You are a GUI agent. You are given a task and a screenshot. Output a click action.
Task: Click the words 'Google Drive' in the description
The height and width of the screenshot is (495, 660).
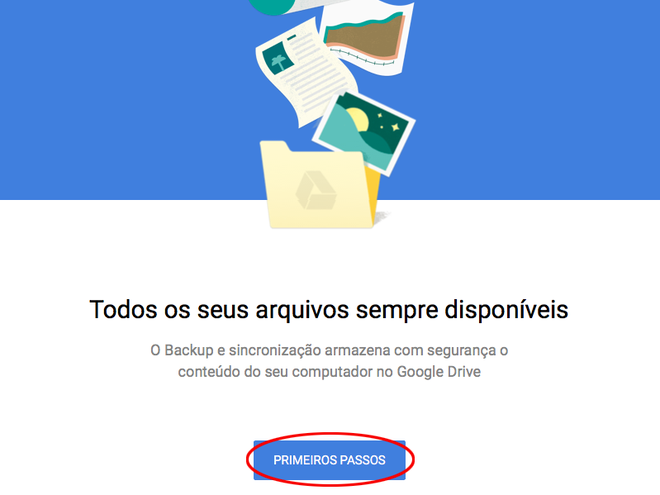click(439, 372)
